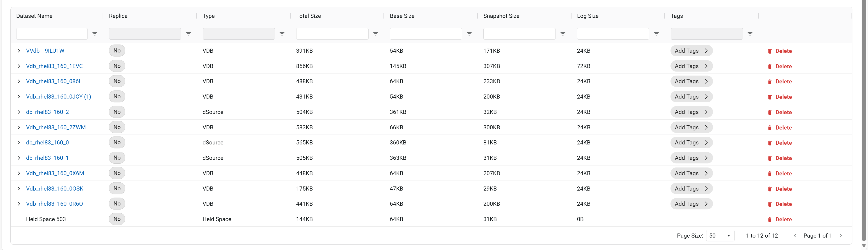Open the VVdb__9ILU1W dataset link
This screenshot has height=250, width=868.
click(45, 51)
